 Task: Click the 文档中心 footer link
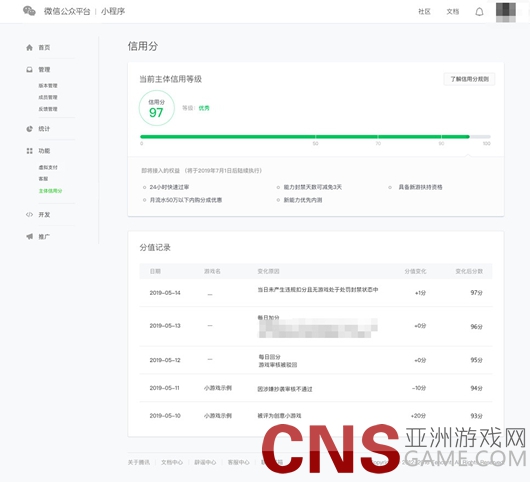pos(172,462)
